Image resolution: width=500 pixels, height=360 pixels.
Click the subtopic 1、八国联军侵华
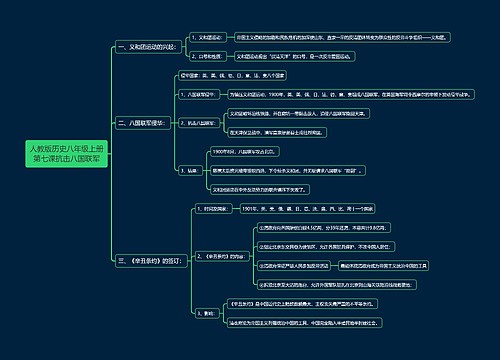[x=199, y=94]
